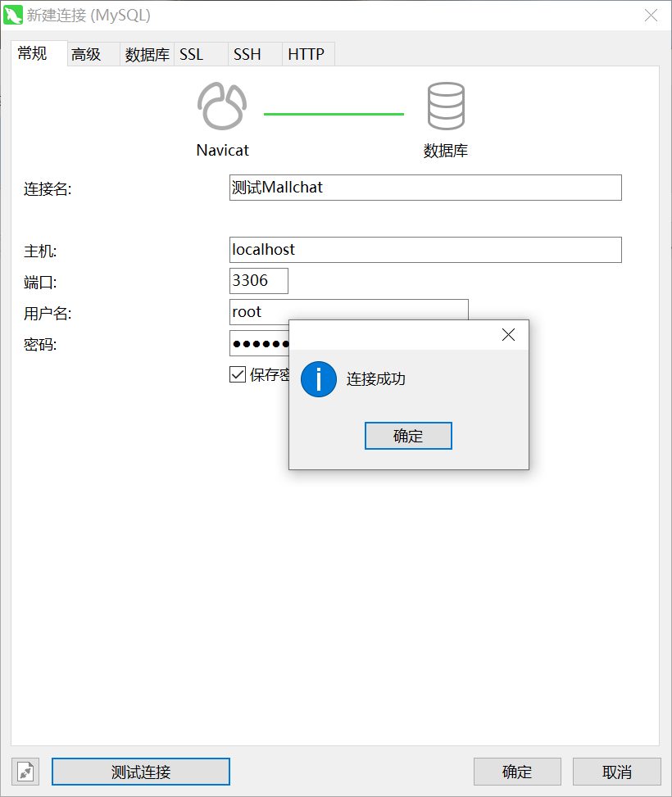This screenshot has height=797, width=672.
Task: Click the 端口 field showing 3306
Action: (258, 280)
